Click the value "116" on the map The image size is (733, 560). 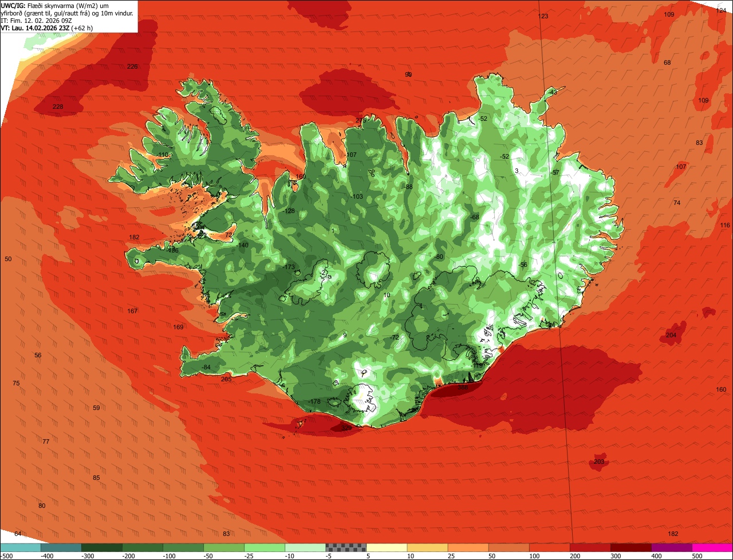(x=725, y=225)
